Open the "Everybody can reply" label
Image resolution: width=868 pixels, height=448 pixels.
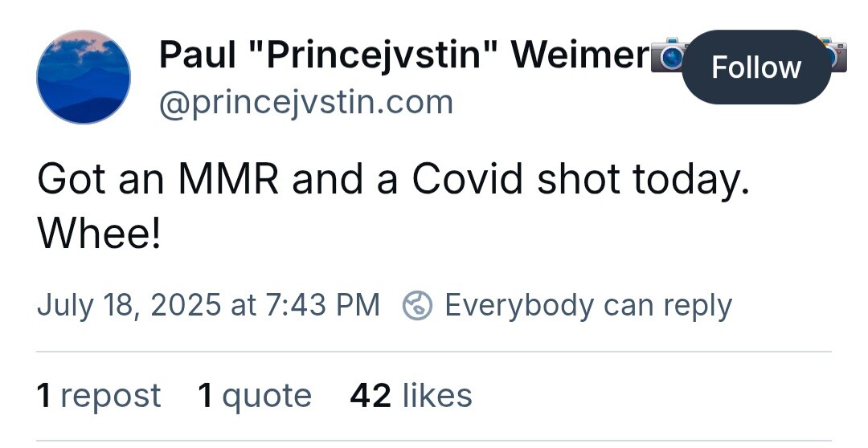[588, 305]
